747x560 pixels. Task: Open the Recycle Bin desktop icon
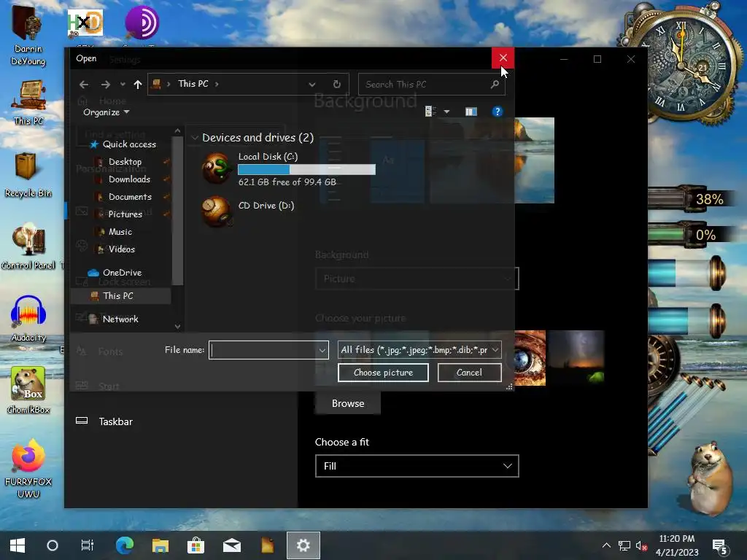coord(28,175)
